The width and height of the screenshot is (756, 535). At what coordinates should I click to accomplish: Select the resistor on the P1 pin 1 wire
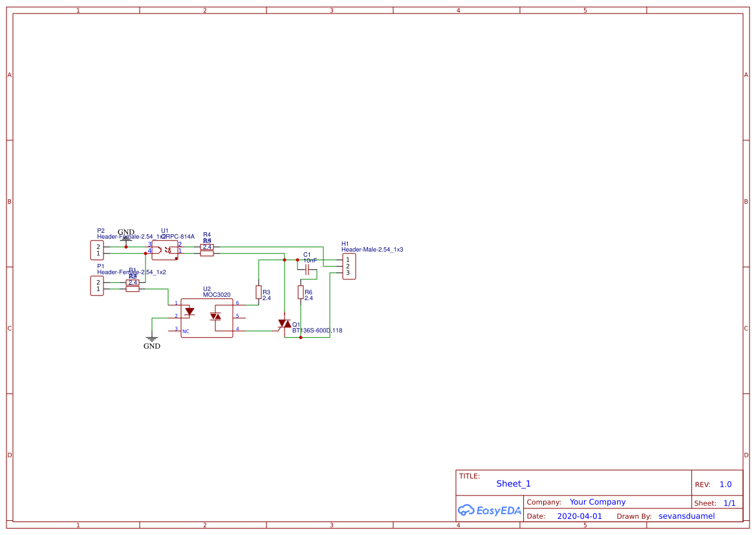[133, 289]
